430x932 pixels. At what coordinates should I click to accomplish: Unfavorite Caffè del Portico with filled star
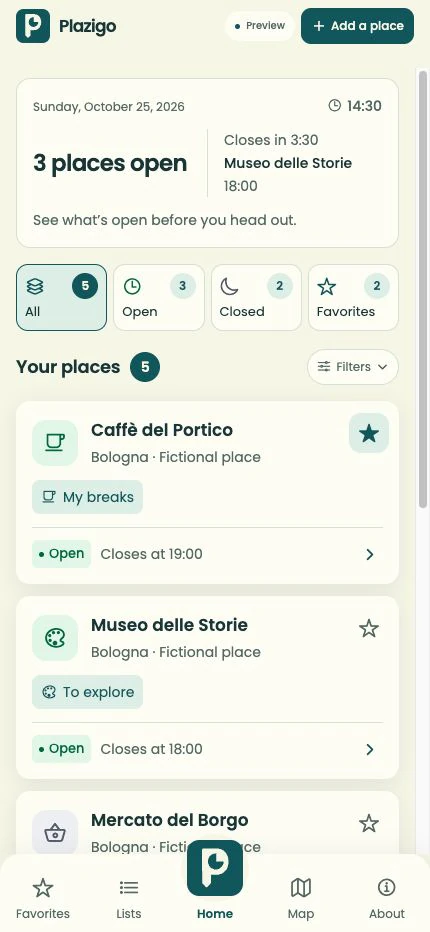(x=369, y=433)
